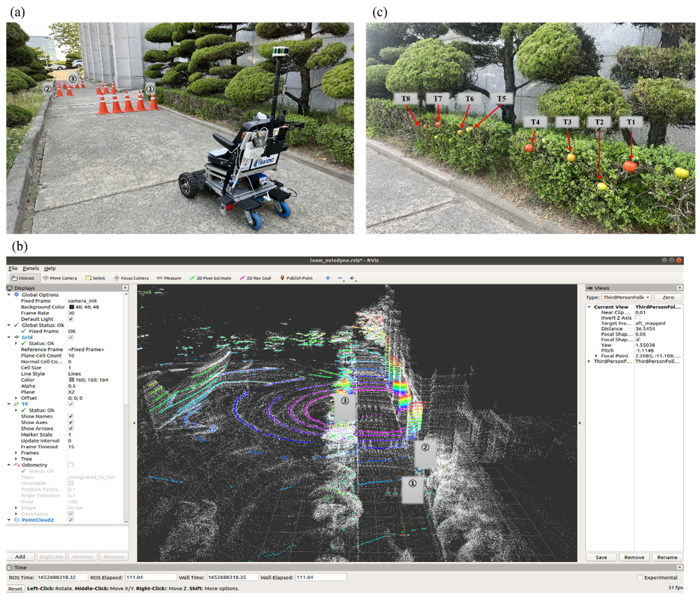
Task: Open the Panels menu
Action: [x=31, y=268]
